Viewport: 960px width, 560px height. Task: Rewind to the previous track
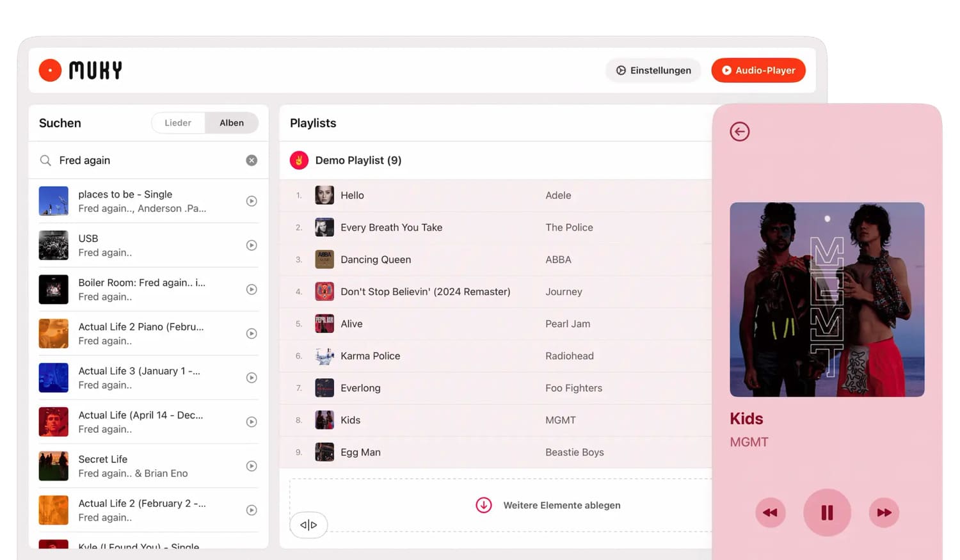(x=770, y=513)
